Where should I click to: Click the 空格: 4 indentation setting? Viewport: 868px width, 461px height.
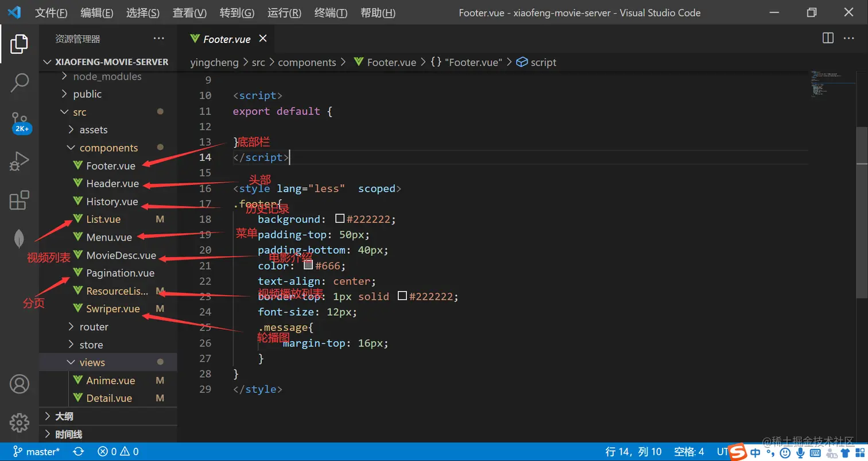689,452
